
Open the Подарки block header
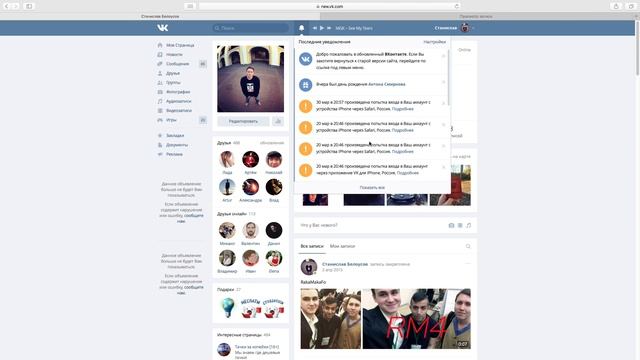(x=229, y=289)
